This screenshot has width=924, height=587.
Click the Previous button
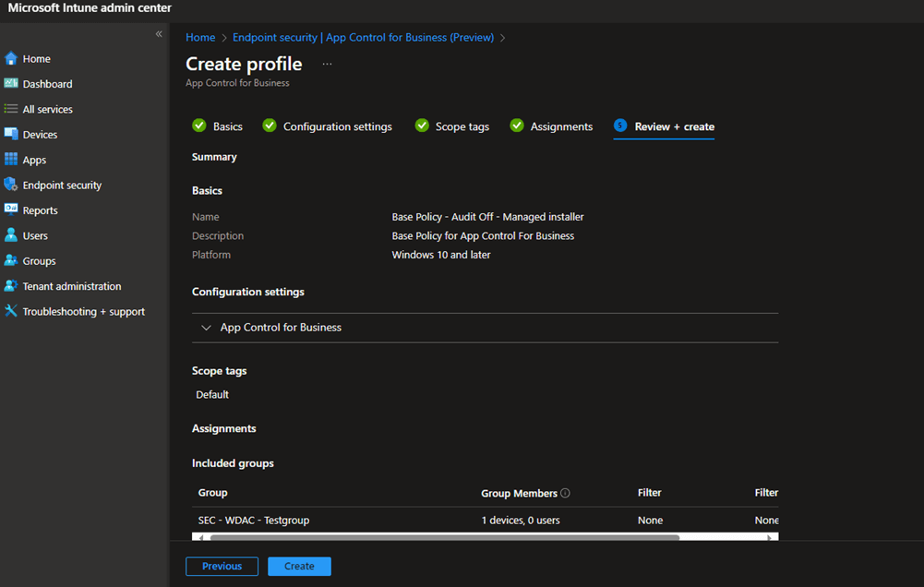222,566
